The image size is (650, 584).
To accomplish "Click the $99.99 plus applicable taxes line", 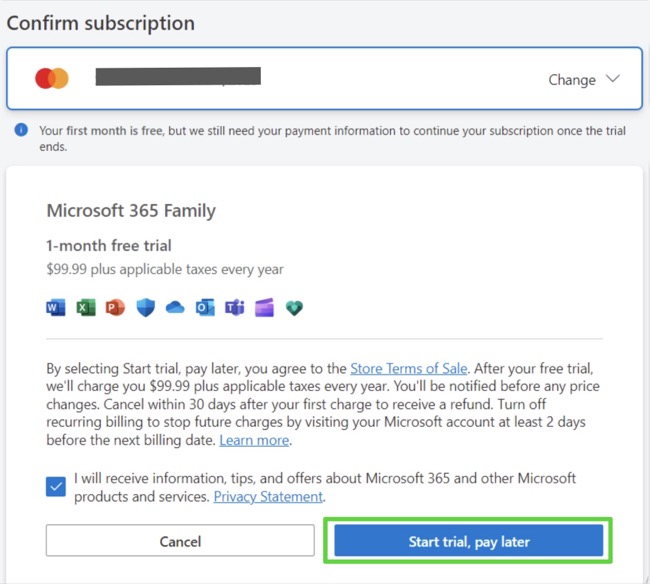I will point(165,269).
